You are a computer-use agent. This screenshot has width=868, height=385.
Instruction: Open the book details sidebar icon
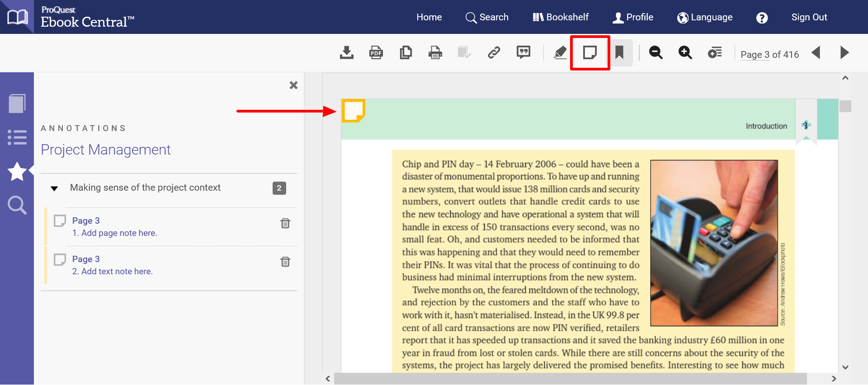tap(17, 103)
